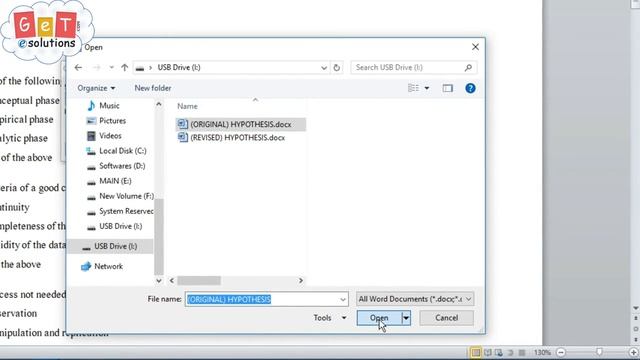Go up one folder level
The height and width of the screenshot is (360, 640).
[x=124, y=67]
